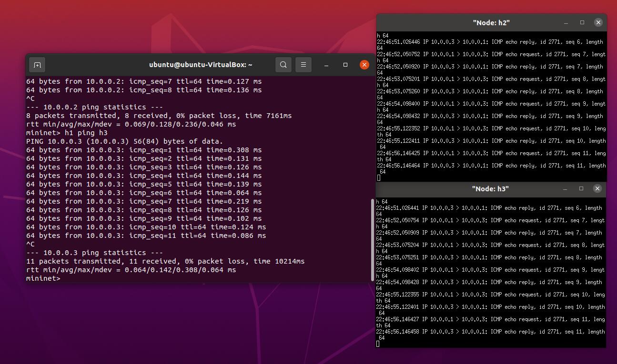
Task: Click the rtt line showing 0.064/0.142/0.308/0.064 ms
Action: click(131, 270)
